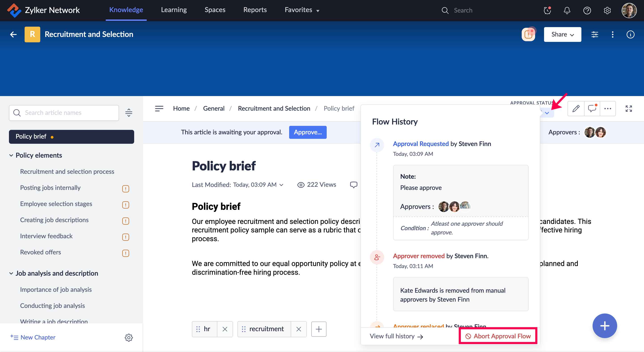Image resolution: width=644 pixels, height=352 pixels.
Task: Switch to the Learning tab
Action: (x=174, y=10)
